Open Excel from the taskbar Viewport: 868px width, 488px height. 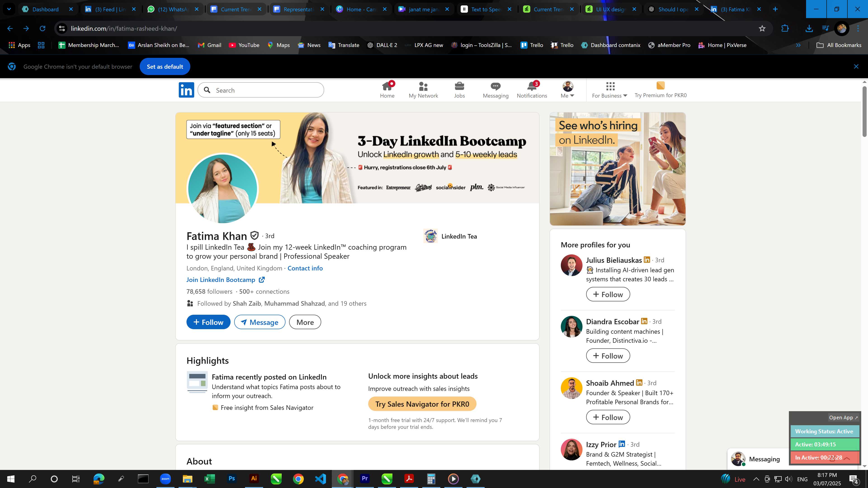click(x=210, y=479)
